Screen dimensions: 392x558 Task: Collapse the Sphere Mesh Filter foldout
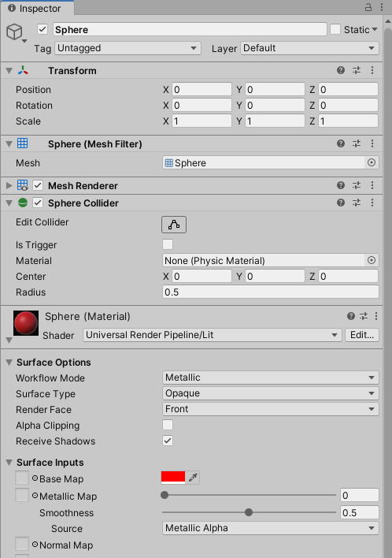point(9,143)
